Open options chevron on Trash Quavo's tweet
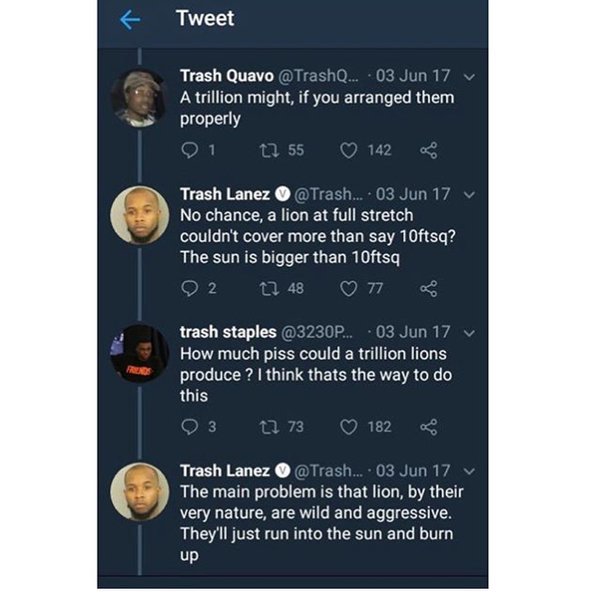This screenshot has width=600, height=600. (470, 77)
